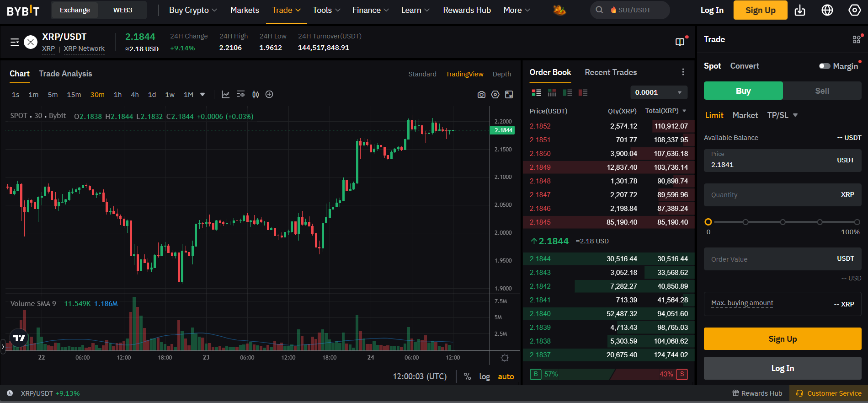Expand the Finance dropdown
The width and height of the screenshot is (868, 403).
tap(370, 10)
